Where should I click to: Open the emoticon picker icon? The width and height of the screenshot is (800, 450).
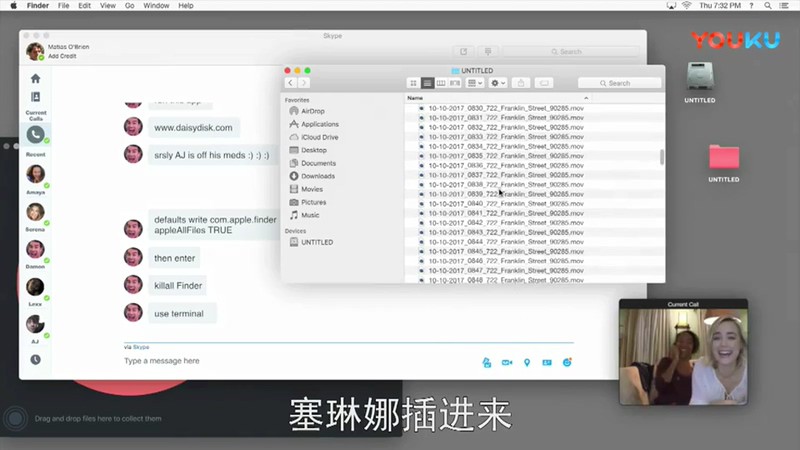tap(567, 362)
